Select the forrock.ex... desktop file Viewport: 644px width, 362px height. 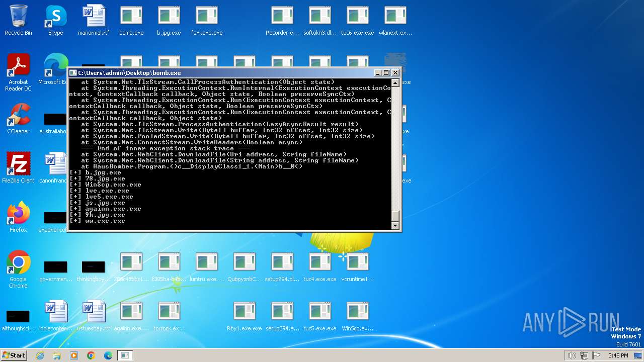click(169, 316)
